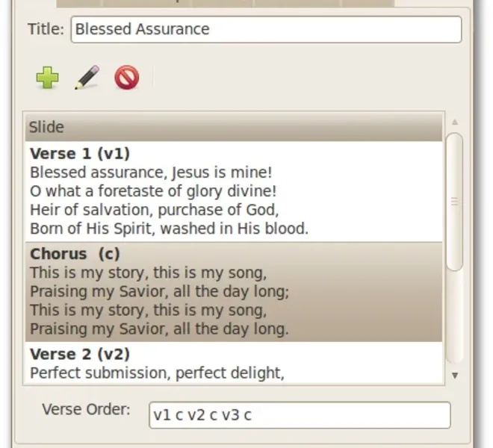This screenshot has width=493, height=448.
Task: Delete selected verse with red prohibited icon
Action: (x=127, y=78)
